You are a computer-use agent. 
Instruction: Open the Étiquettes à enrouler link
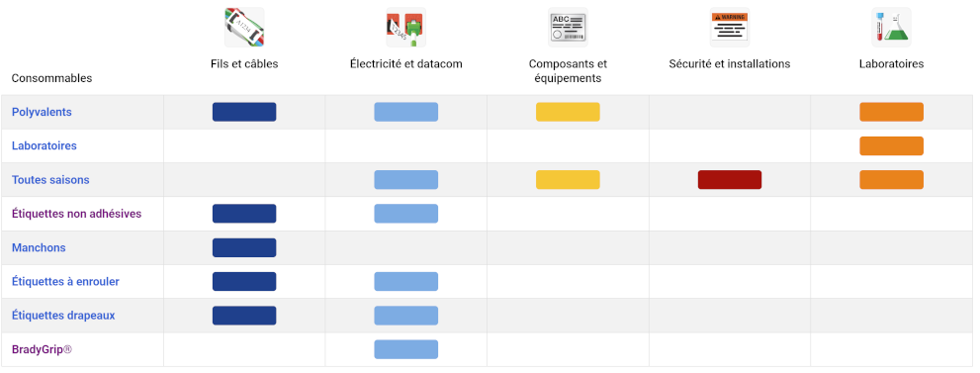[x=65, y=281]
